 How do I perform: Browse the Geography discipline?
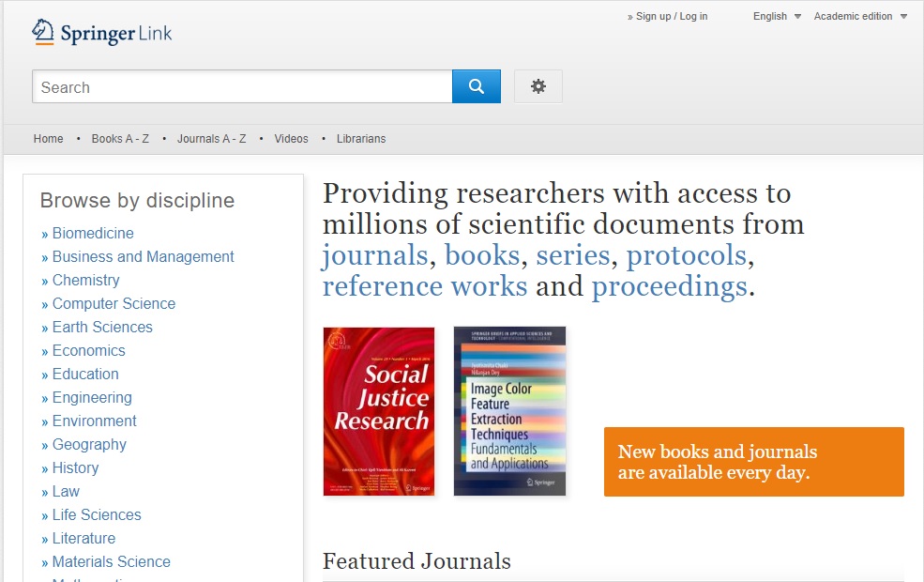89,445
